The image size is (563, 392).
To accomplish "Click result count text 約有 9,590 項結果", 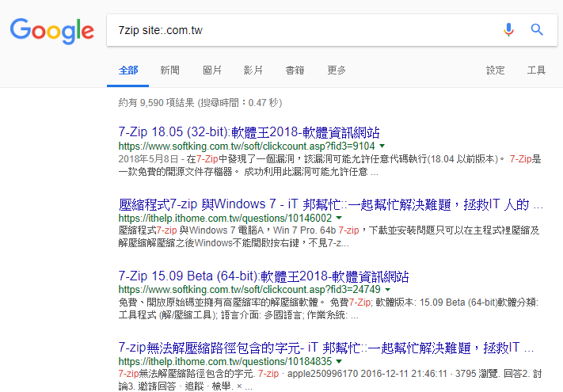I will pos(200,103).
